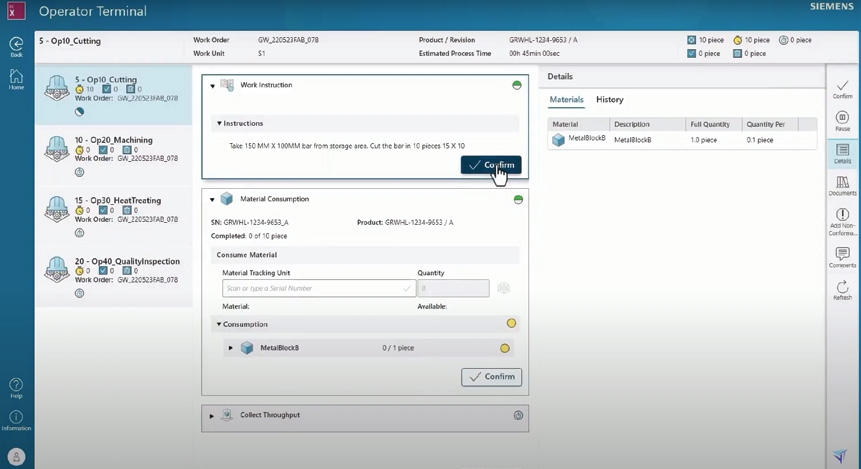861x469 pixels.
Task: Click the Op10_Cutting status icon
Action: [80, 112]
